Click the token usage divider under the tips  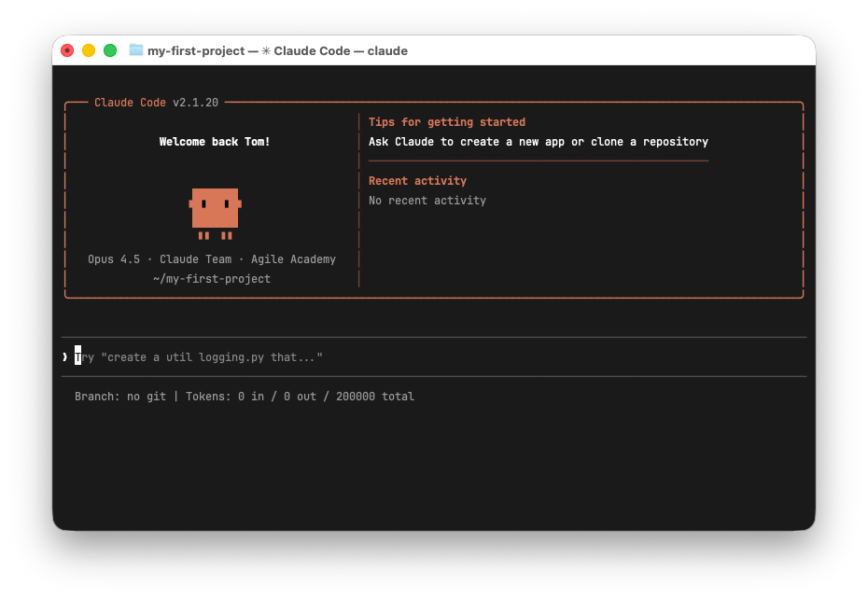tap(538, 160)
